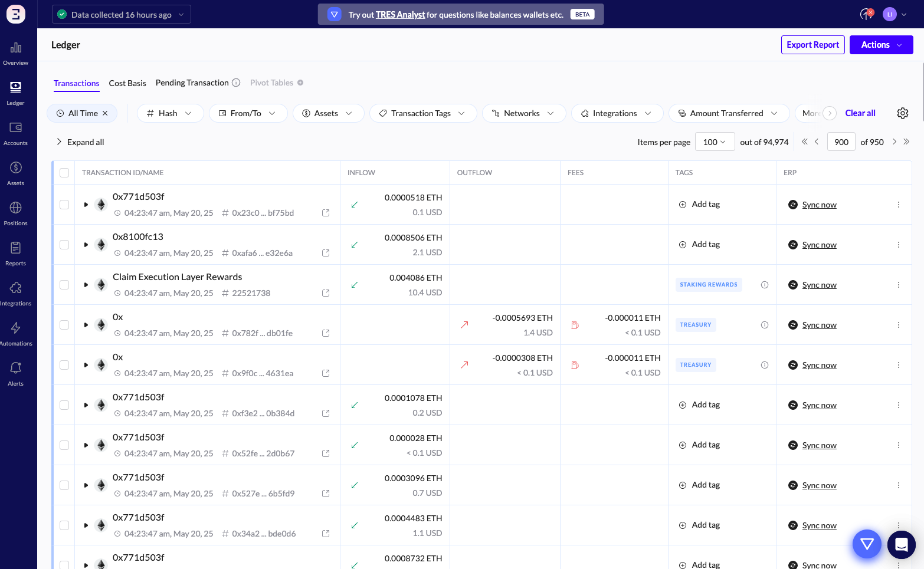The height and width of the screenshot is (569, 924).
Task: Open the From/To filter dropdown
Action: 248,113
